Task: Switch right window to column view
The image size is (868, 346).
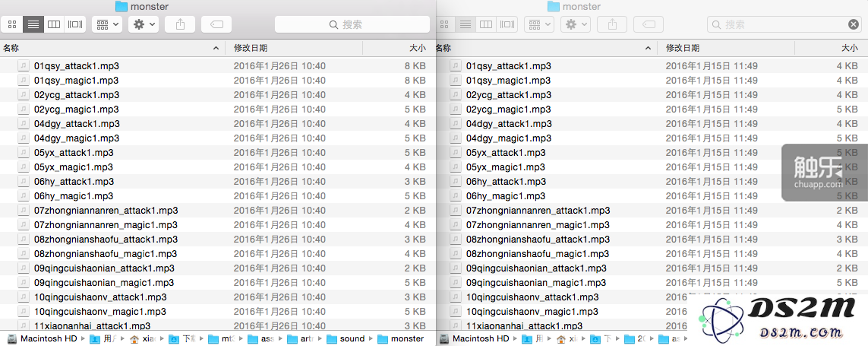Action: 486,24
